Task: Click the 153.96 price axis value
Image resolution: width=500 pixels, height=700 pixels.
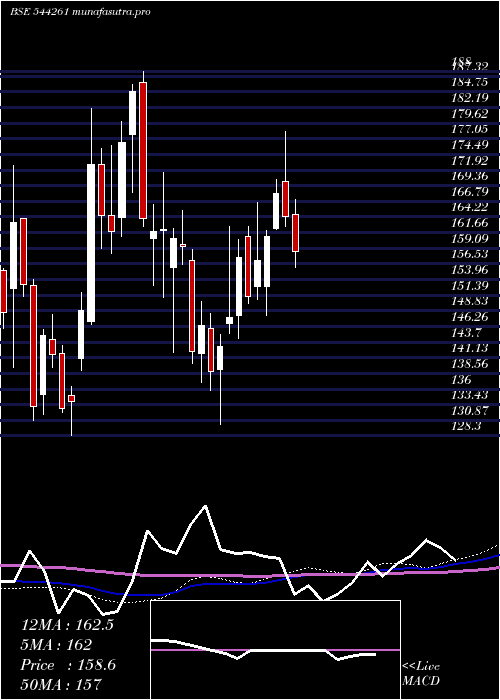Action: (471, 270)
